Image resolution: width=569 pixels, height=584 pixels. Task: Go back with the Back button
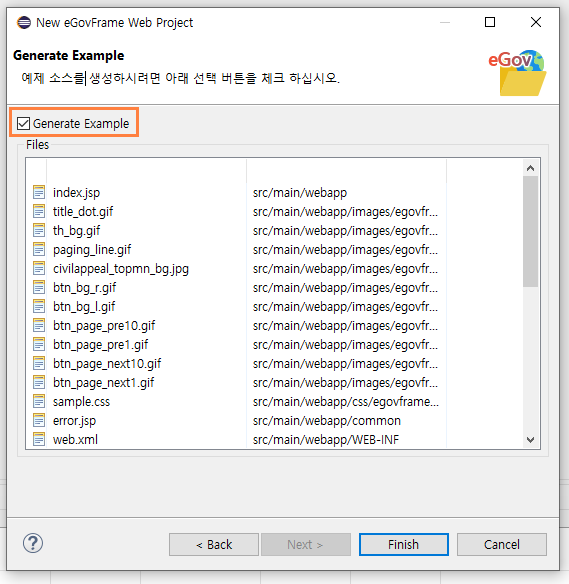(214, 545)
